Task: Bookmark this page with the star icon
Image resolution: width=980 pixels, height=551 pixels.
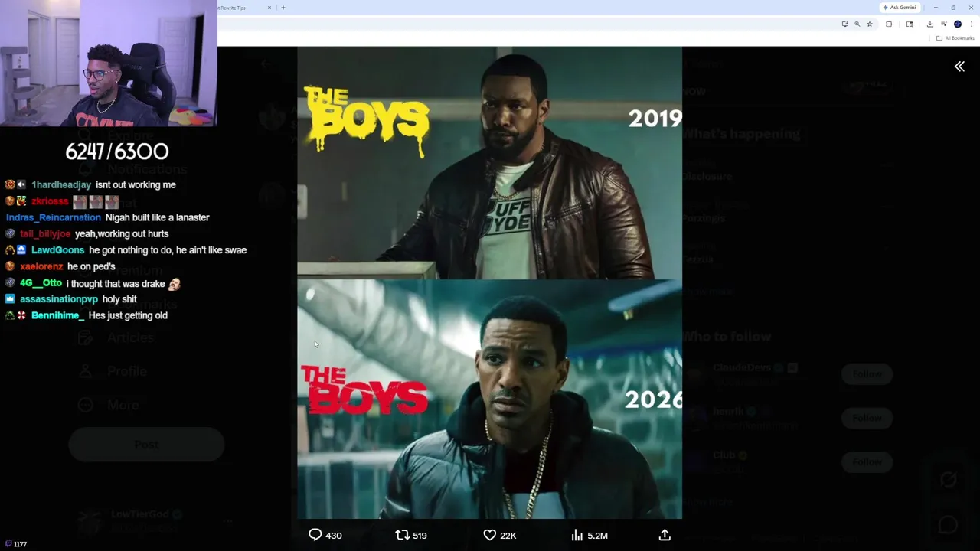Action: (x=869, y=24)
